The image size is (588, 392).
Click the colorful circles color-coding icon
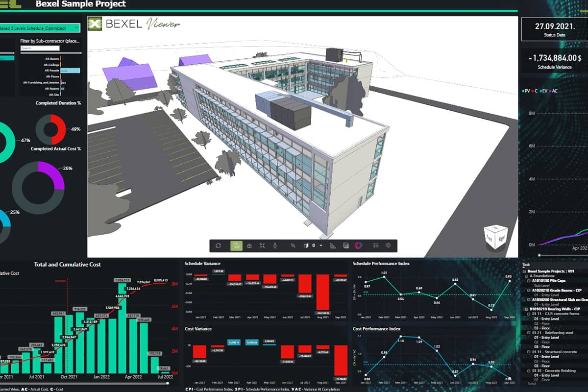pos(358,245)
